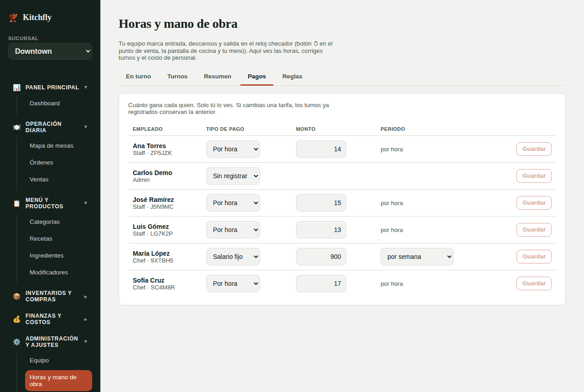Click the Inventarios y Compras box icon
This screenshot has width=584, height=392.
[16, 296]
